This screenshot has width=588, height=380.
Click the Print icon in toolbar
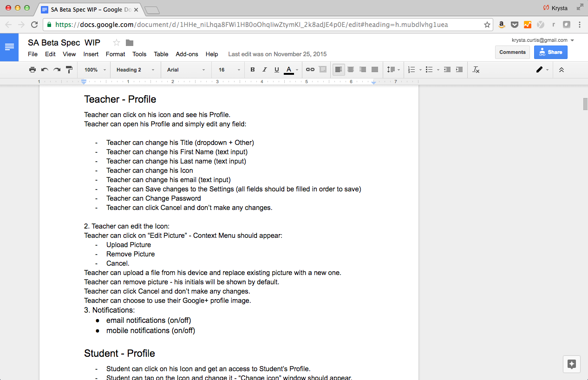(x=33, y=70)
